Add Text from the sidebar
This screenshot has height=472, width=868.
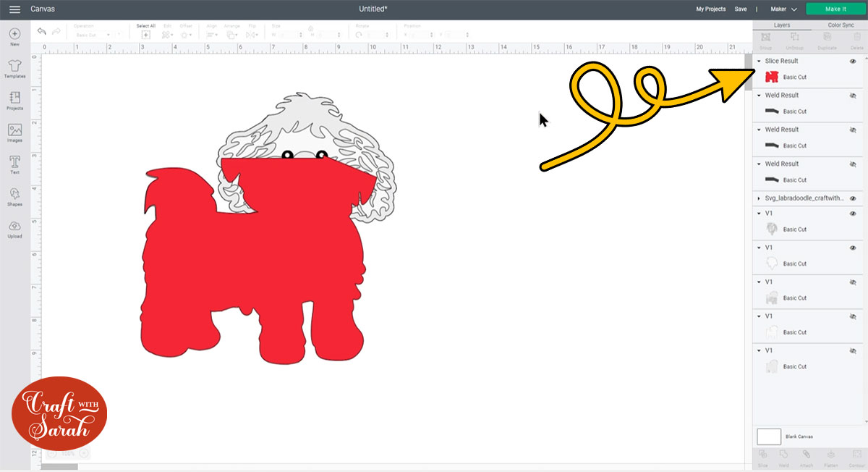(x=14, y=164)
